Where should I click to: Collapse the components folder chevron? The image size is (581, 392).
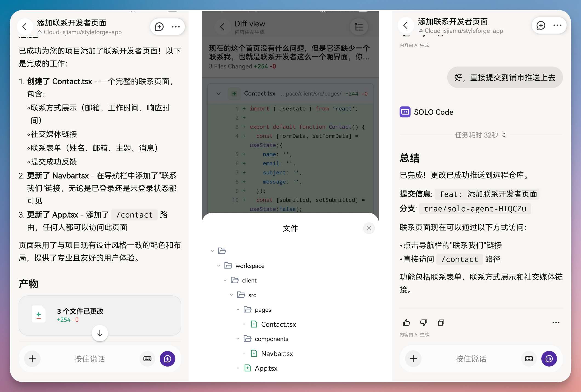click(238, 339)
